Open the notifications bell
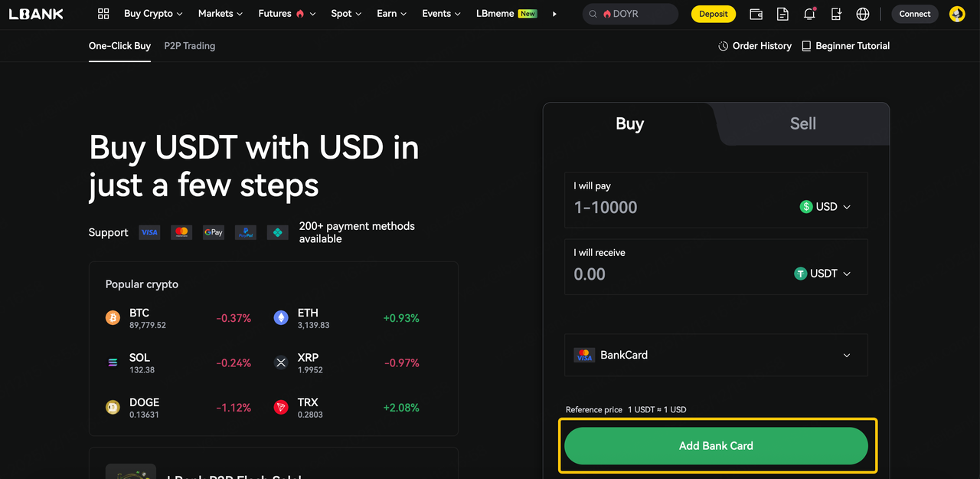The image size is (980, 479). point(809,14)
